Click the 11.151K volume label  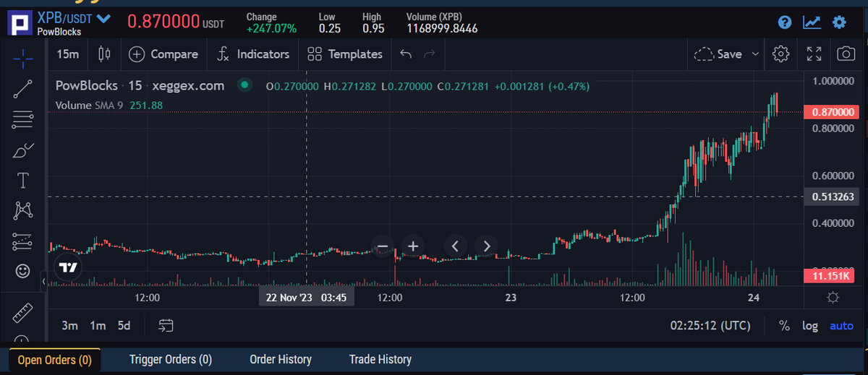831,276
